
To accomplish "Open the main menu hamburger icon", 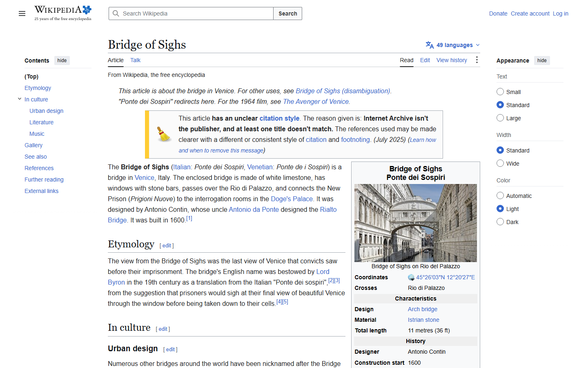I will 22,13.
